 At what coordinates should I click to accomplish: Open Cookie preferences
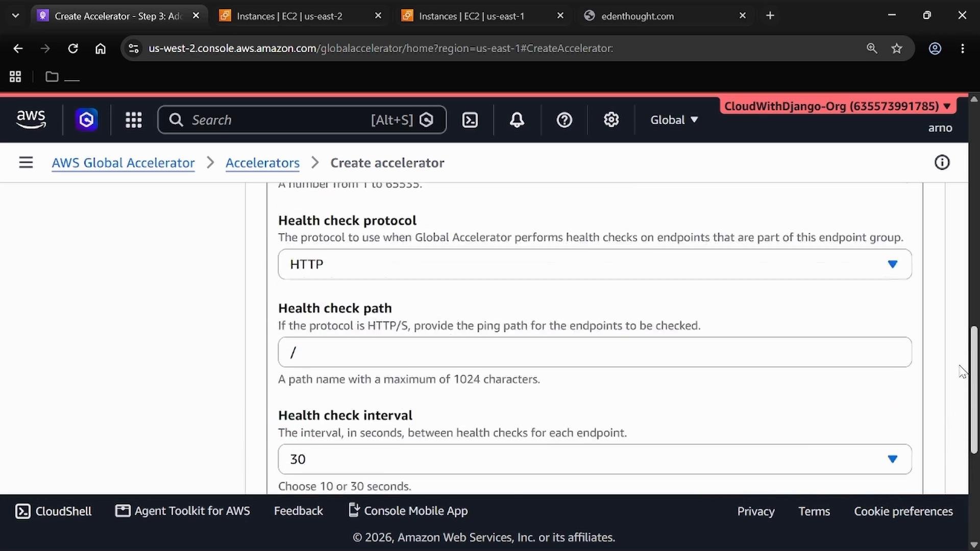pos(903,511)
